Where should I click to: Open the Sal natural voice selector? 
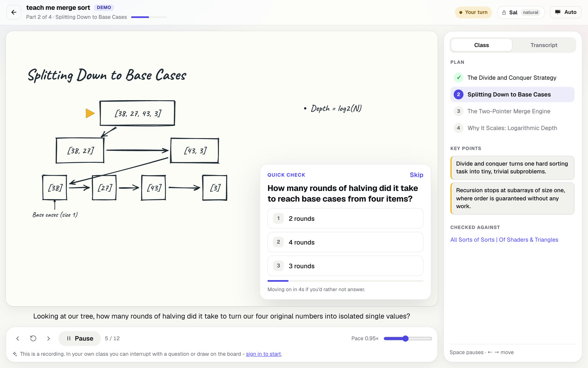(x=521, y=12)
